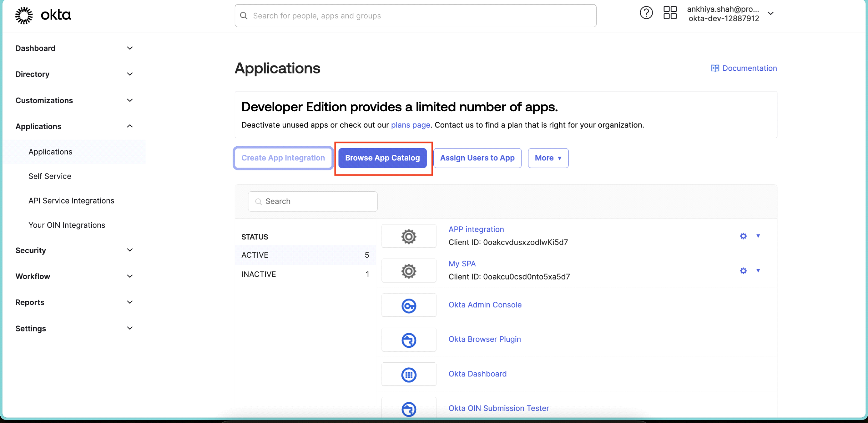The height and width of the screenshot is (423, 868).
Task: Click the applications list Search field
Action: coord(312,201)
